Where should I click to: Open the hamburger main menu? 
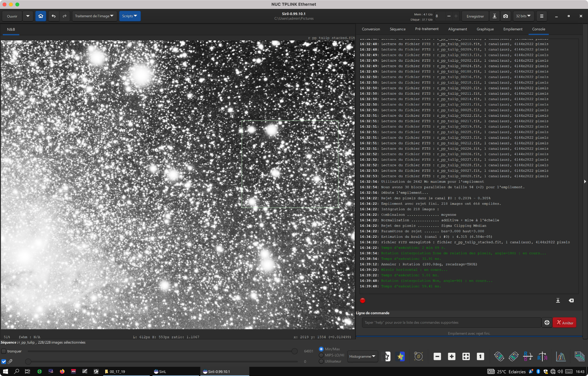542,16
